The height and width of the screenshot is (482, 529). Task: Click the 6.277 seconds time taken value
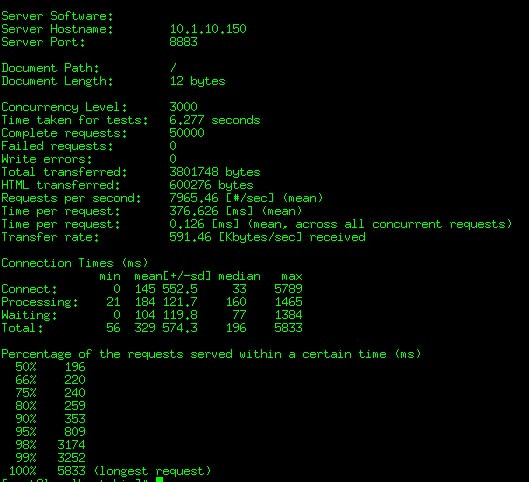pyautogui.click(x=215, y=120)
